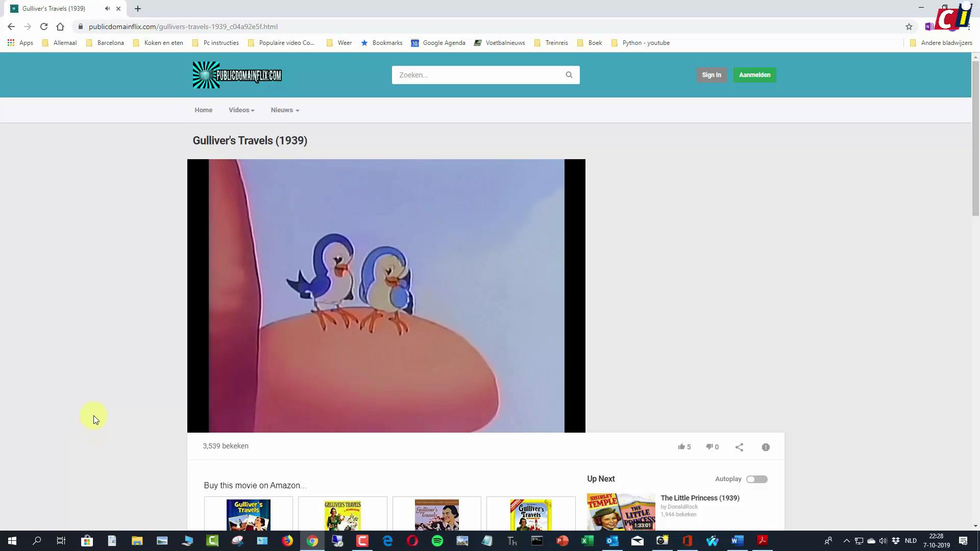
Task: Open the Weer bookmarks folder
Action: [x=339, y=43]
